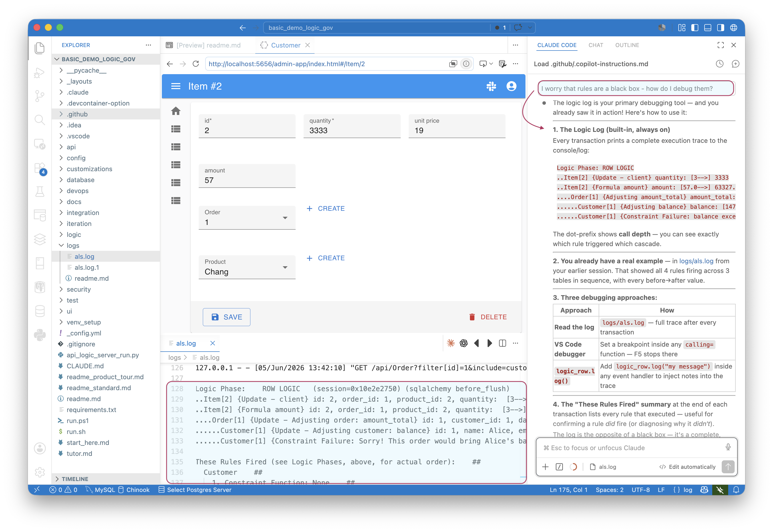Open the Manage gear icon

tap(40, 472)
